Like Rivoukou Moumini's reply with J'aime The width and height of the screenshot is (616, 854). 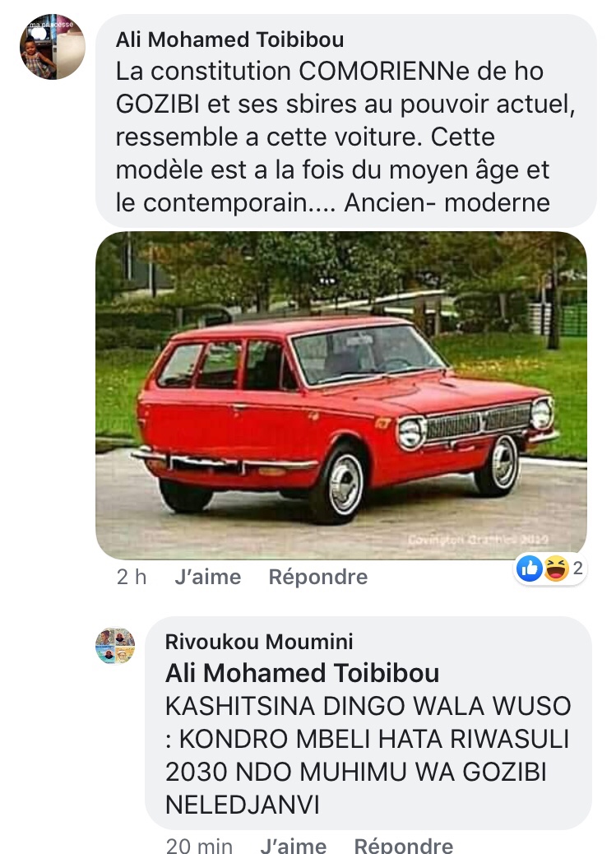click(293, 846)
